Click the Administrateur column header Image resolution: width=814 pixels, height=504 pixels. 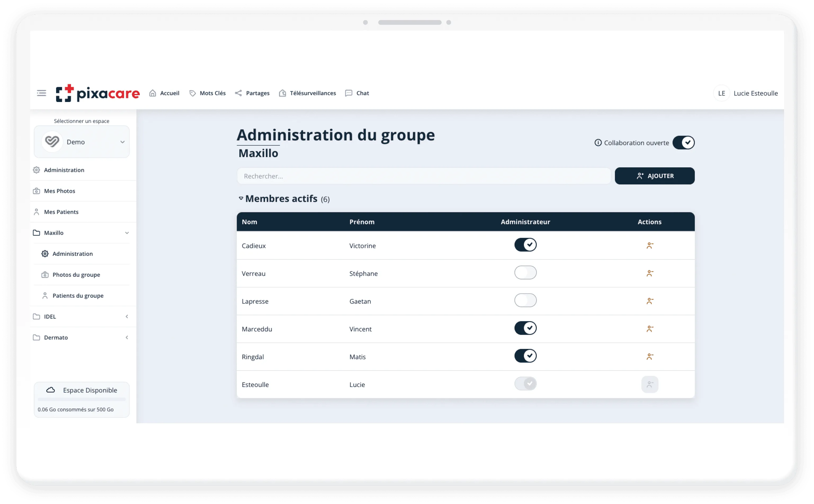pos(525,222)
